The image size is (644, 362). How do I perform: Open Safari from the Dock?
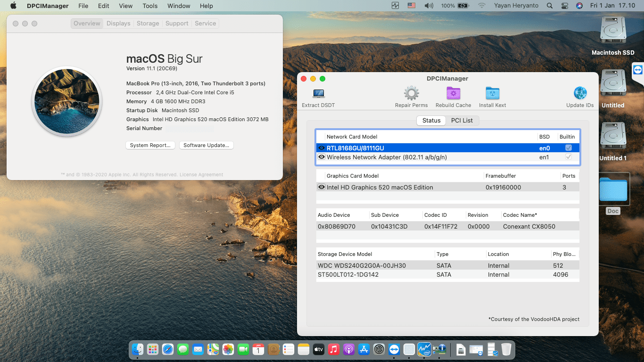(x=167, y=349)
